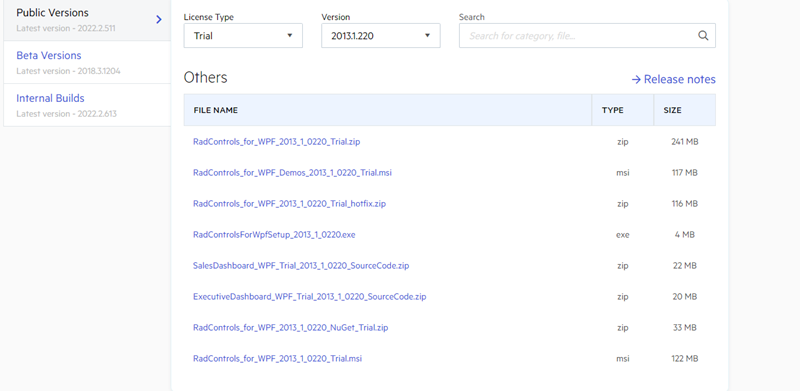The width and height of the screenshot is (800, 391).
Task: Download the NuGet Trial zip package
Action: [290, 328]
